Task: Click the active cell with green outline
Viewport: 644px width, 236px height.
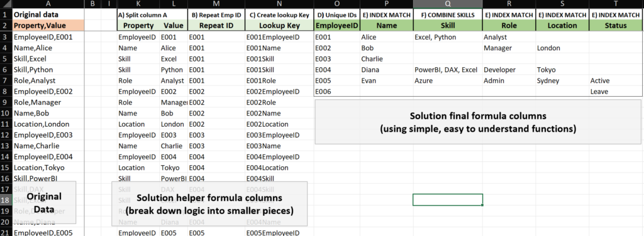Action: coord(448,200)
